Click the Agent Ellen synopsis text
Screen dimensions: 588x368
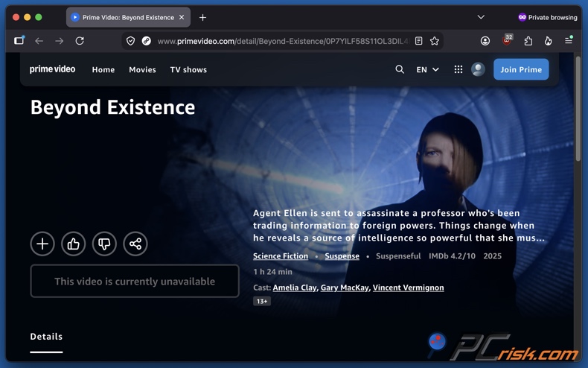pyautogui.click(x=399, y=226)
